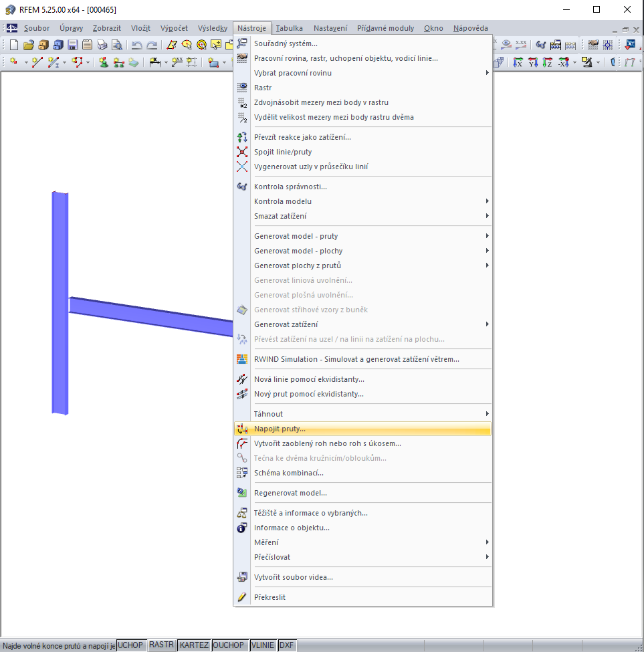The image size is (644, 652).
Task: Click the Redo arrow icon
Action: coord(152,45)
